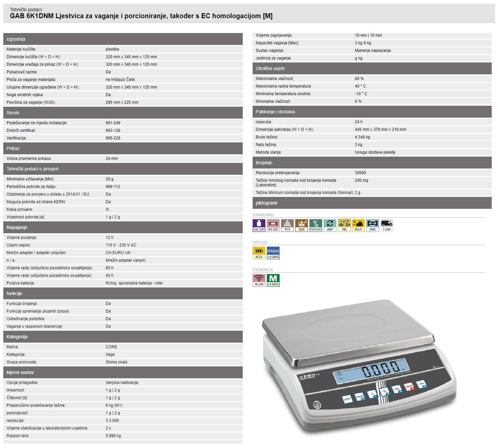498x448 pixels.
Task: Select the green M +3 DAYS pictogram
Action: pos(273,280)
